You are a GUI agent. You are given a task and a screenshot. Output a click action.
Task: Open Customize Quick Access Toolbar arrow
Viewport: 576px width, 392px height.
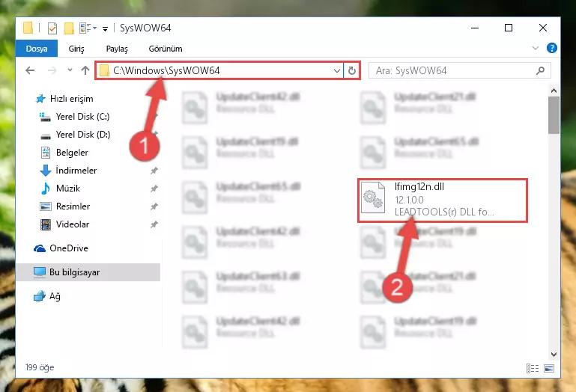105,28
